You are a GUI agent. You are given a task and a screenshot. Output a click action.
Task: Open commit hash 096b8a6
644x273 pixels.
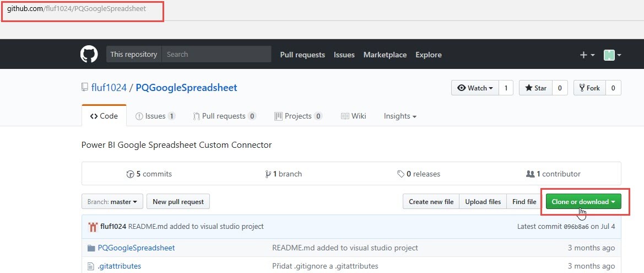pyautogui.click(x=576, y=227)
